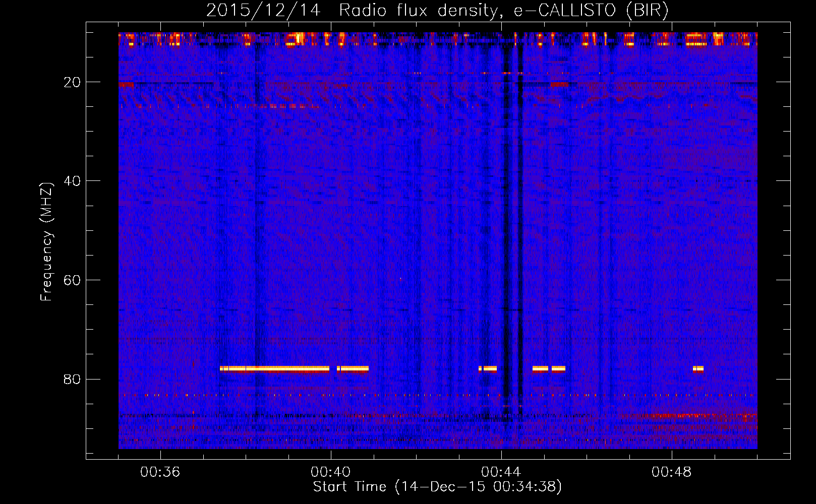Click the 00:40 time tick label
This screenshot has width=816, height=504.
330,472
